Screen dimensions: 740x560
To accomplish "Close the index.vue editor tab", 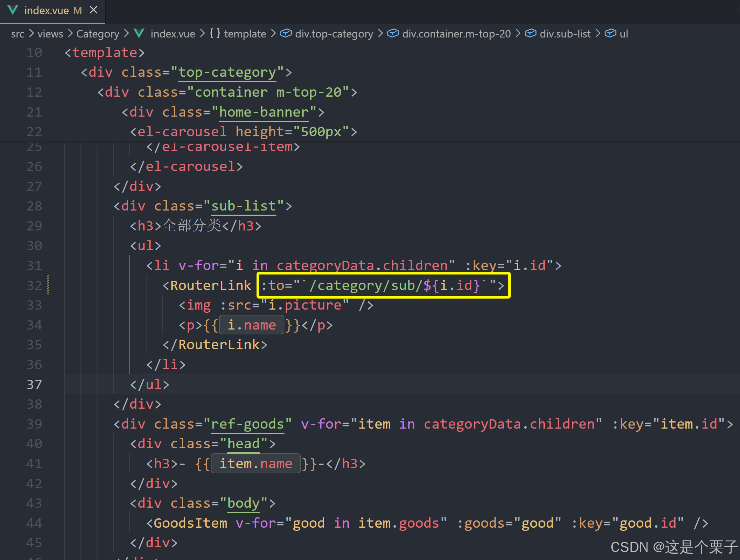I will tap(94, 10).
